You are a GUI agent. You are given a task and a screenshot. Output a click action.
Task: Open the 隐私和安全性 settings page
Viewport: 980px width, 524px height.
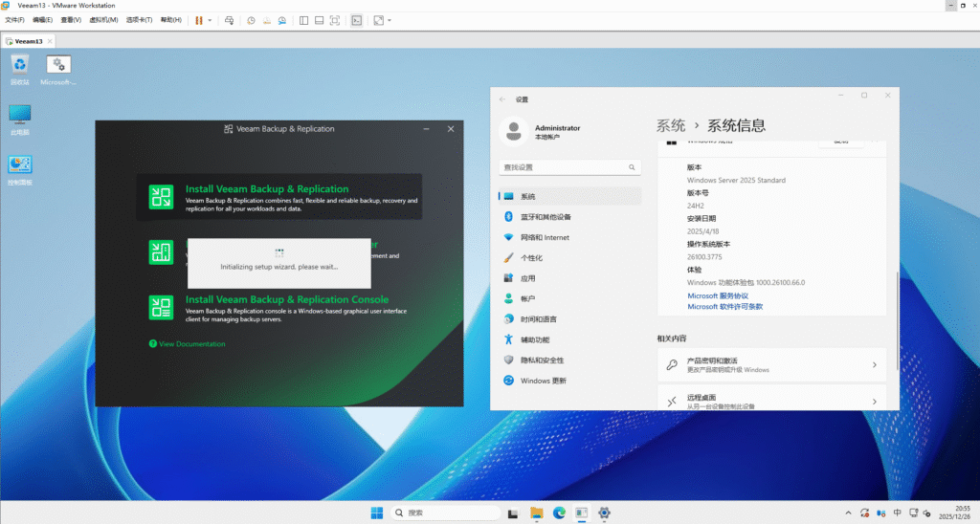coord(542,360)
